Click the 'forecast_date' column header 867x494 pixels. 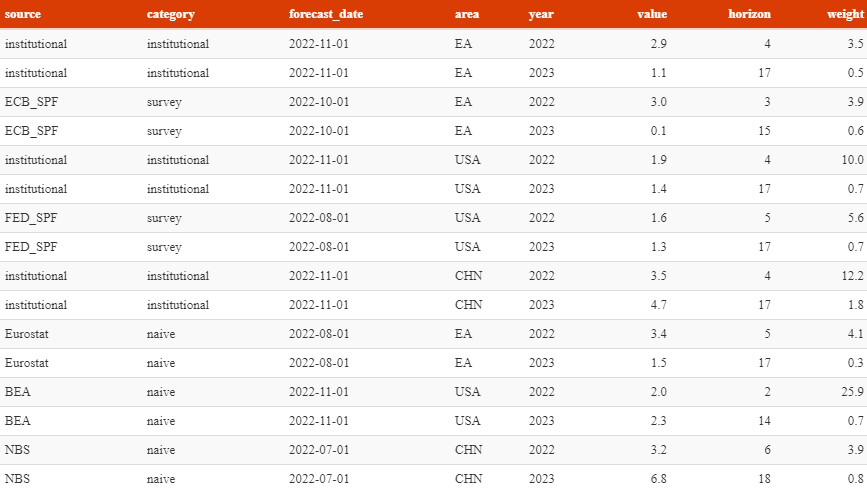tap(326, 14)
